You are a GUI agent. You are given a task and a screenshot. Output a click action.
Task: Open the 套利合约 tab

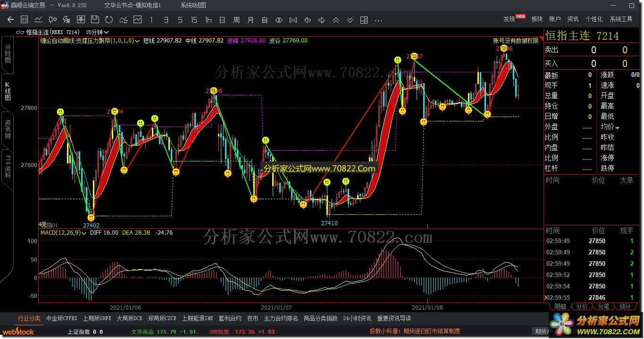point(230,318)
